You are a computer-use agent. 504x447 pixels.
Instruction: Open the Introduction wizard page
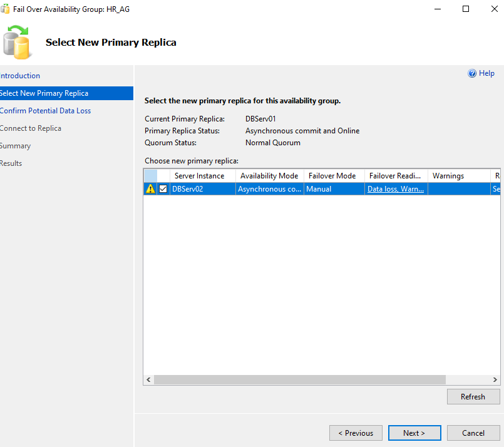coord(20,76)
